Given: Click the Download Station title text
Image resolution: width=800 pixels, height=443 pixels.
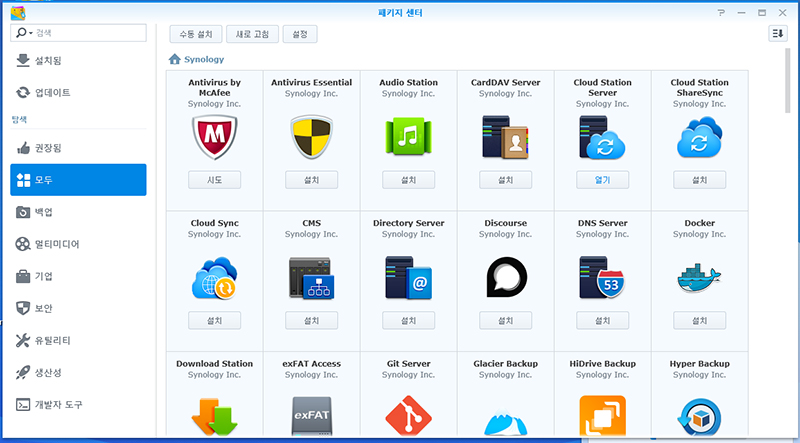Looking at the screenshot, I should pyautogui.click(x=214, y=364).
